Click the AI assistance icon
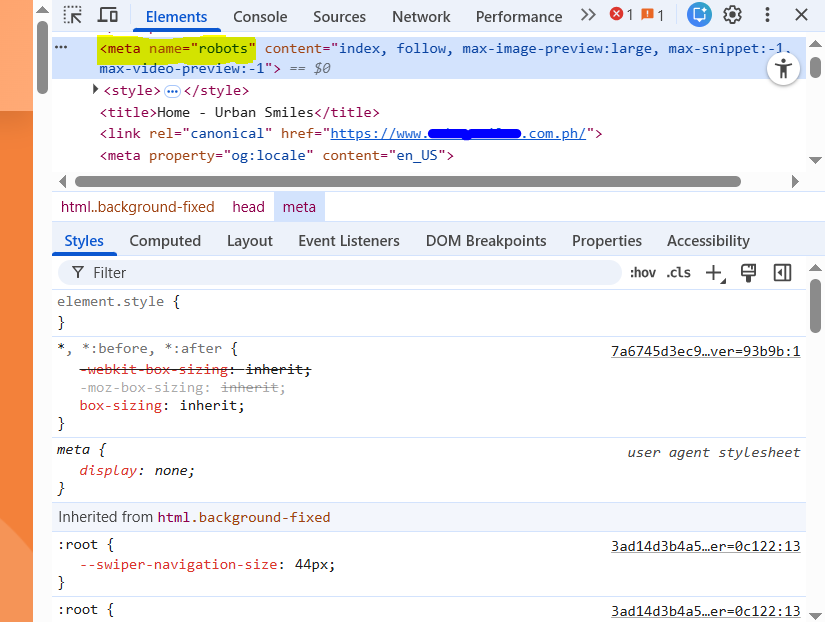825x622 pixels. (700, 15)
